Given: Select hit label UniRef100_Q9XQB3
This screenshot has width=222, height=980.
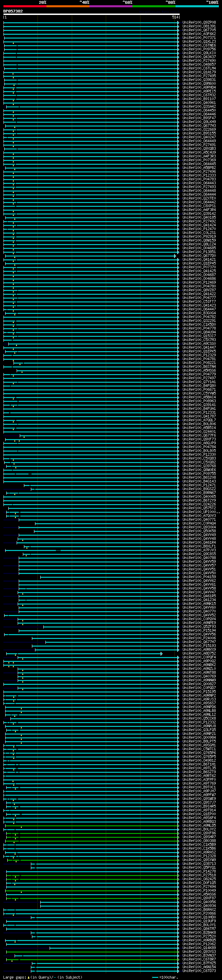Looking at the screenshot, I should click(199, 149).
